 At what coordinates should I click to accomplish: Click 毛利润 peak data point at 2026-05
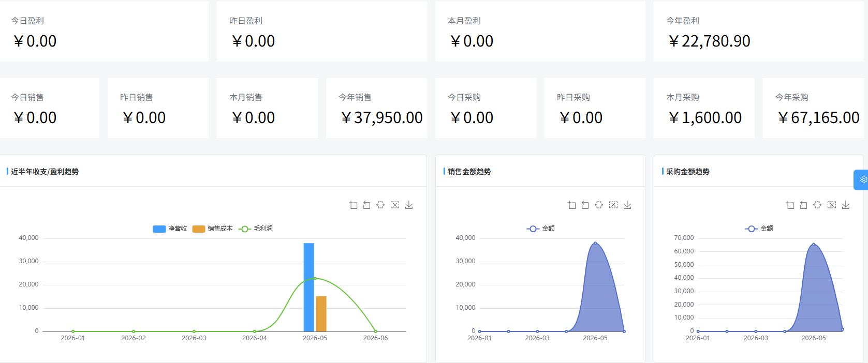point(315,279)
